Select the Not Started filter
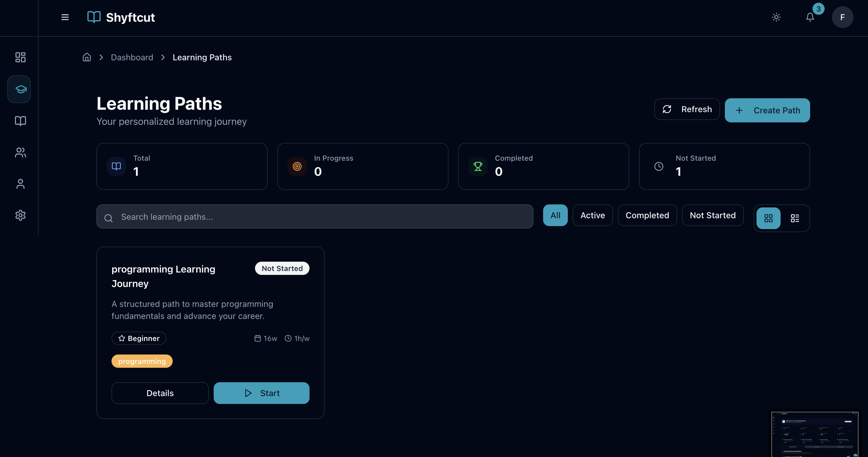868x457 pixels. (x=712, y=215)
